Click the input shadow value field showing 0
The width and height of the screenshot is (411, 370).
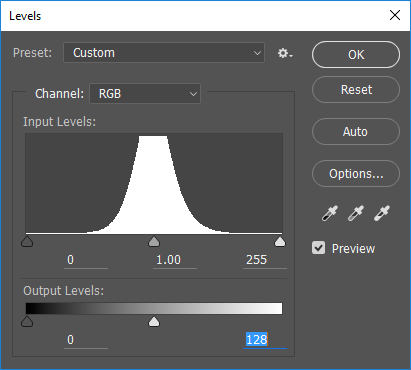click(86, 260)
